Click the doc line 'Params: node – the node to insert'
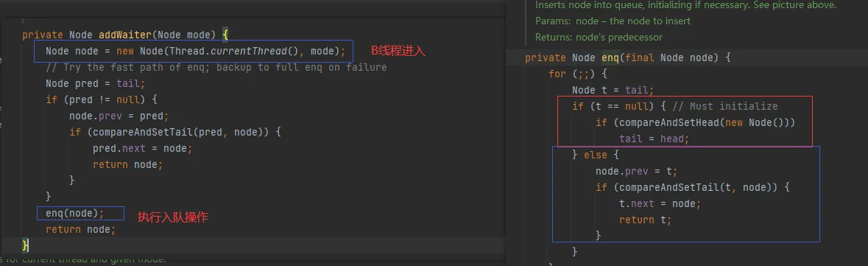Viewport: 868px width, 266px height. click(613, 21)
